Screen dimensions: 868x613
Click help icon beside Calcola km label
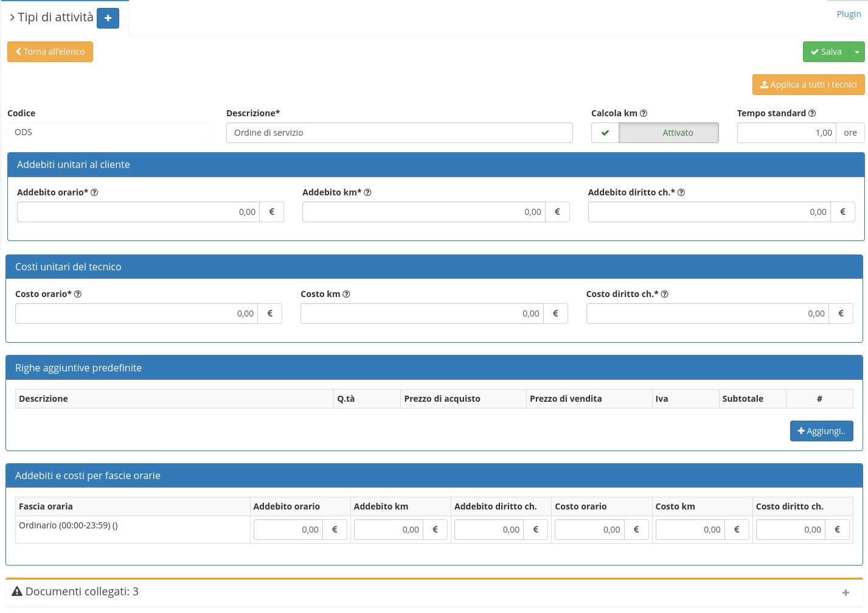pos(644,113)
